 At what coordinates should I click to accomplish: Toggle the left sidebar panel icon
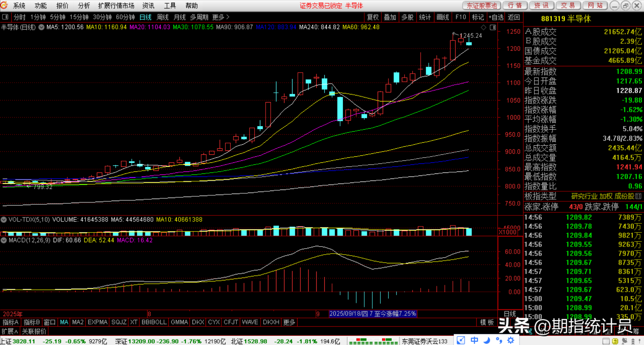pos(5,17)
